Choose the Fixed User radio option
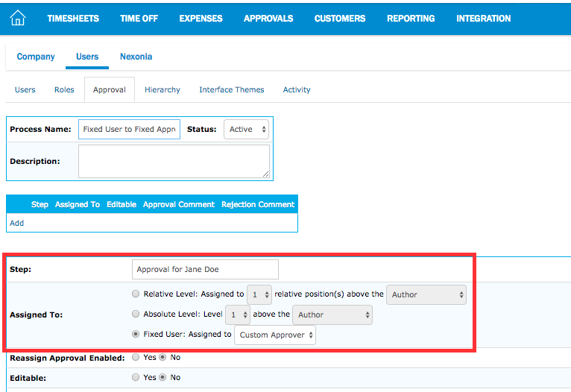571x392 pixels. tap(135, 335)
